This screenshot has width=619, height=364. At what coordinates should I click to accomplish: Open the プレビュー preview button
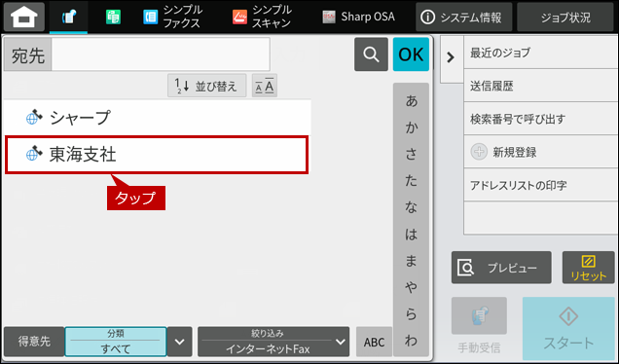(x=501, y=268)
